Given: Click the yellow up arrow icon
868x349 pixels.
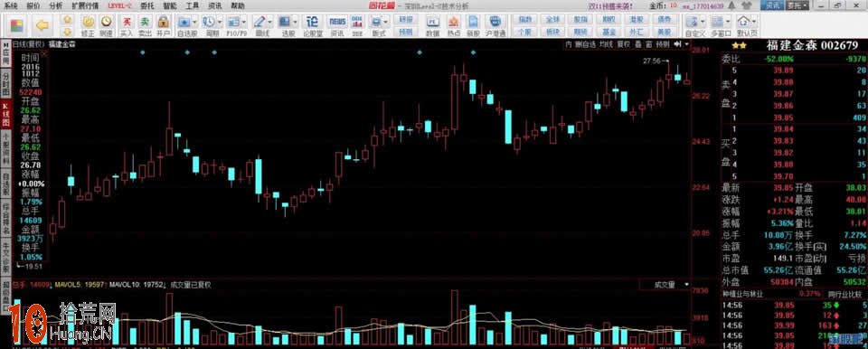Looking at the screenshot, I should coord(68,19).
